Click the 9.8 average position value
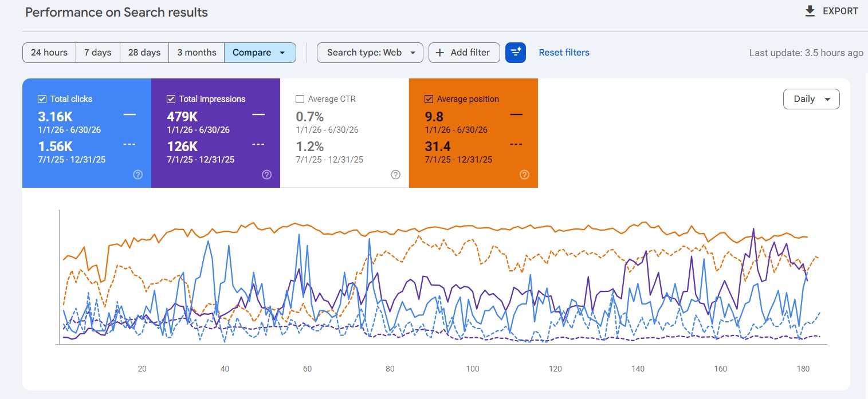The width and height of the screenshot is (868, 399). tap(434, 117)
